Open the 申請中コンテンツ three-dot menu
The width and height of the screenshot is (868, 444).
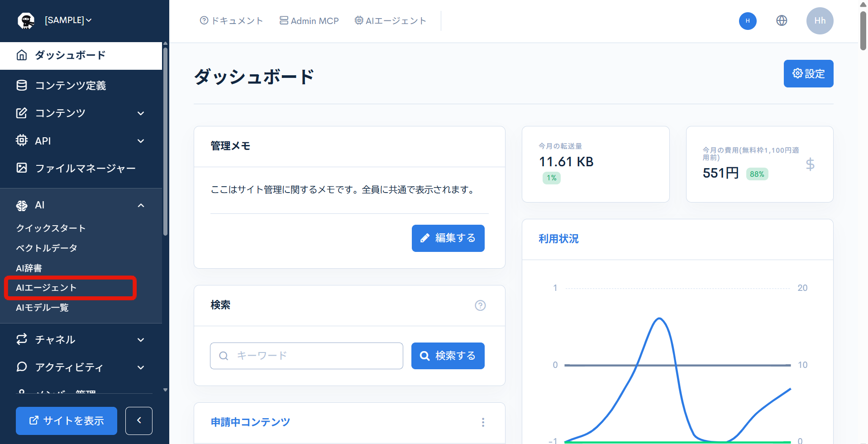pyautogui.click(x=483, y=422)
